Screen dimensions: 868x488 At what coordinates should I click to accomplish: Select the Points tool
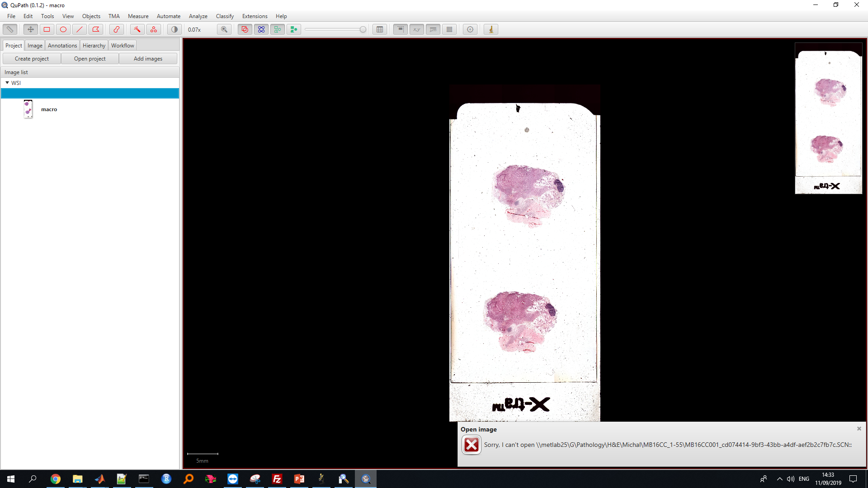[154, 29]
